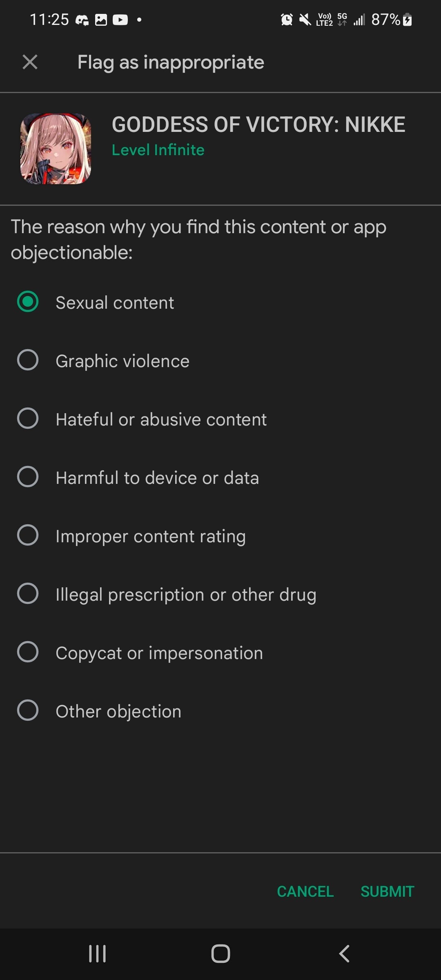This screenshot has width=441, height=980.
Task: Tap the Android recent apps icon
Action: [97, 954]
